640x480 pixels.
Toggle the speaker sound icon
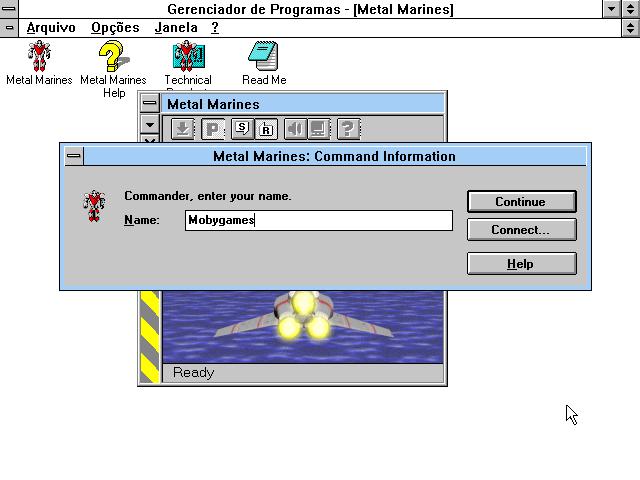(x=294, y=129)
